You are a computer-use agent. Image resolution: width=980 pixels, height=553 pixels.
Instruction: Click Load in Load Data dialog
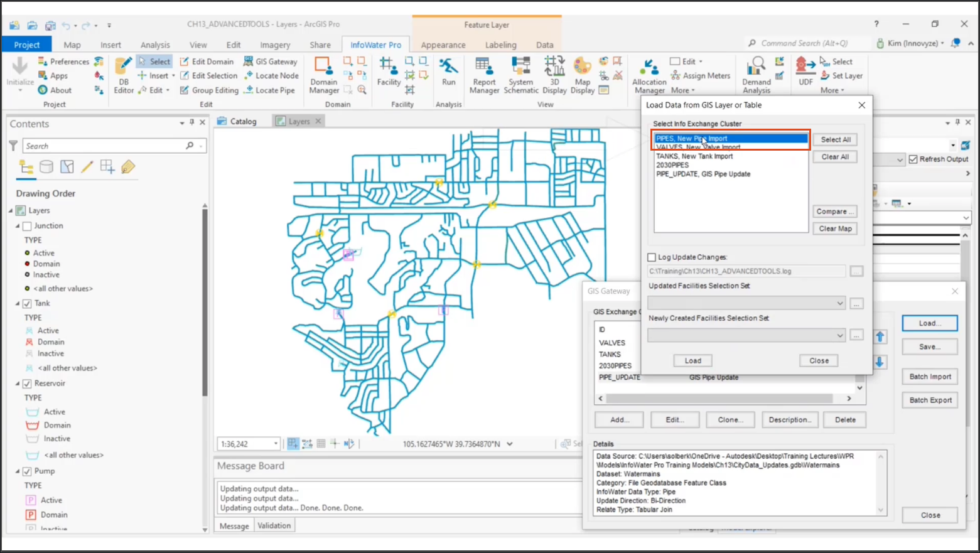coord(693,361)
